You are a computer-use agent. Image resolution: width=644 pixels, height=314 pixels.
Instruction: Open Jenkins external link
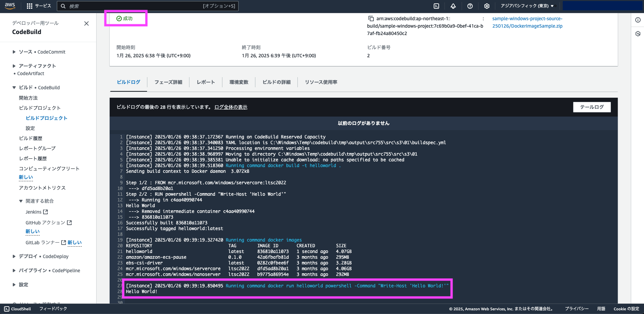tap(37, 212)
